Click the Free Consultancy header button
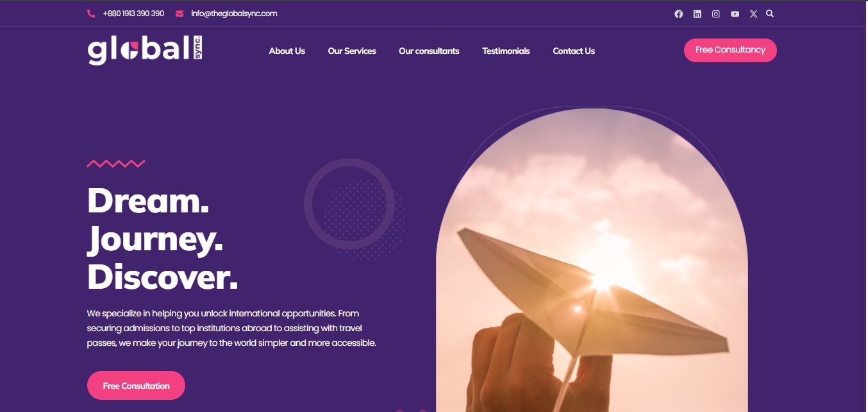 [730, 50]
